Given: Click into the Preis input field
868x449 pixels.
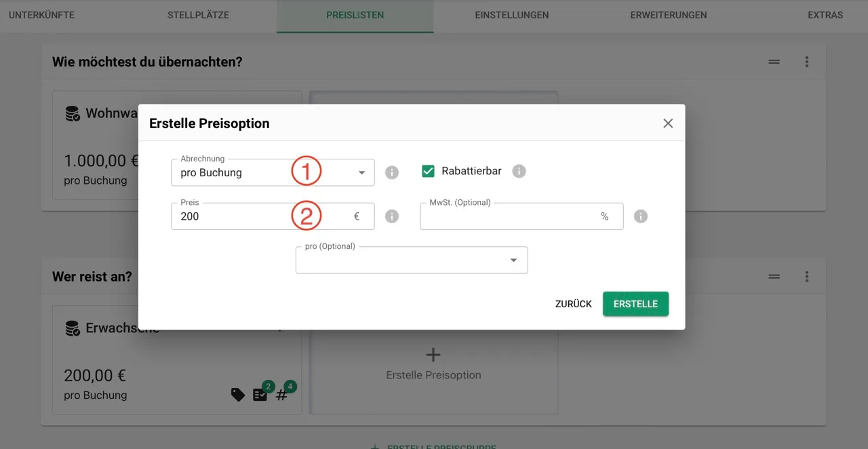Looking at the screenshot, I should pos(273,216).
